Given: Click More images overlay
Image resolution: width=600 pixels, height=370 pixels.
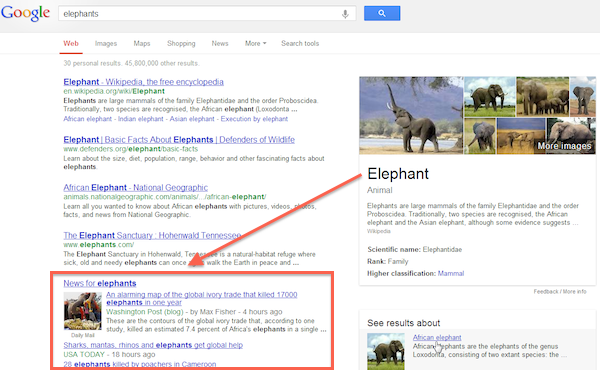Looking at the screenshot, I should pos(564,146).
